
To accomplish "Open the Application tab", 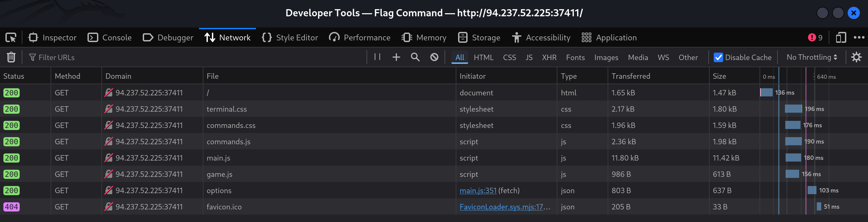I will coord(609,37).
